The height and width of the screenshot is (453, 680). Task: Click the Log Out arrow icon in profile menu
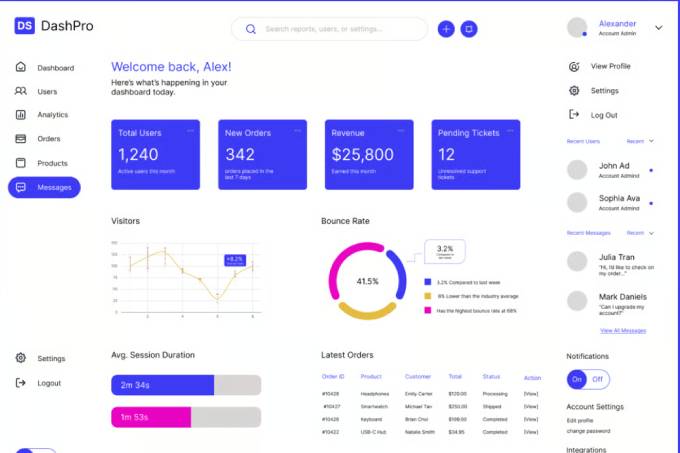click(573, 115)
